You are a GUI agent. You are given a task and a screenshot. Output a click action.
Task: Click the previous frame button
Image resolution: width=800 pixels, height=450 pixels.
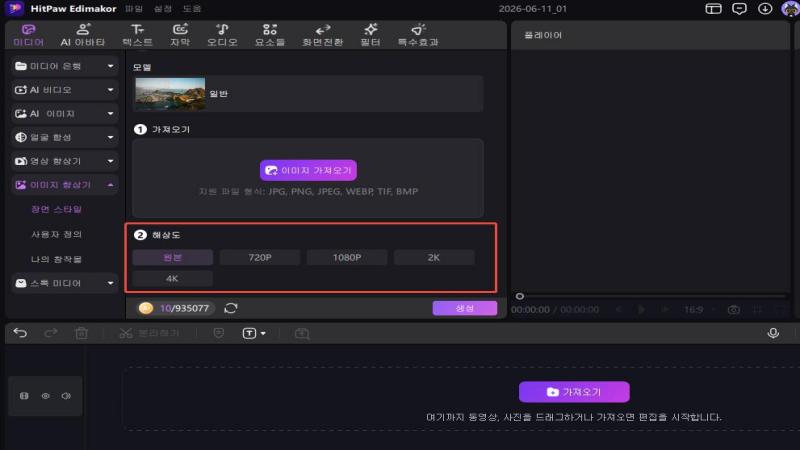[618, 309]
